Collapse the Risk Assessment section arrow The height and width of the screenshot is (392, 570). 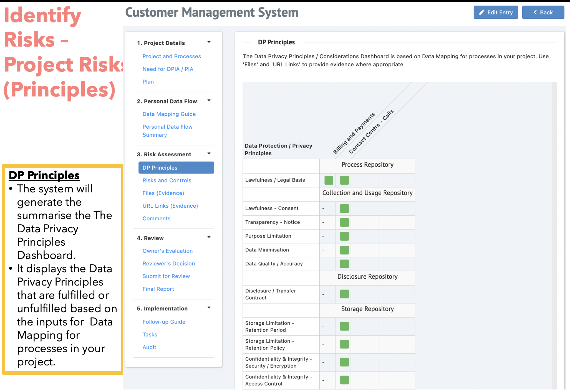point(209,153)
